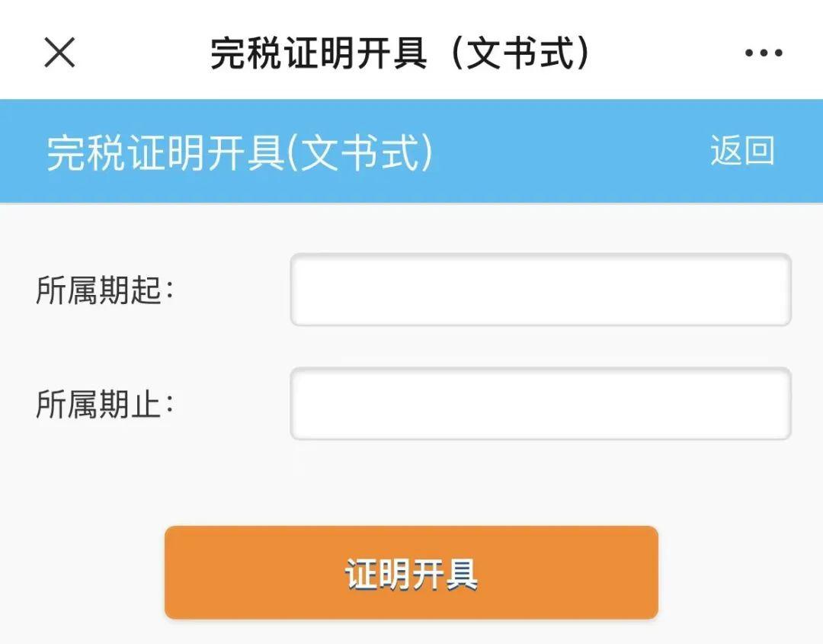Go back using the header's 返回 text
Viewport: 823px width, 644px height.
742,151
